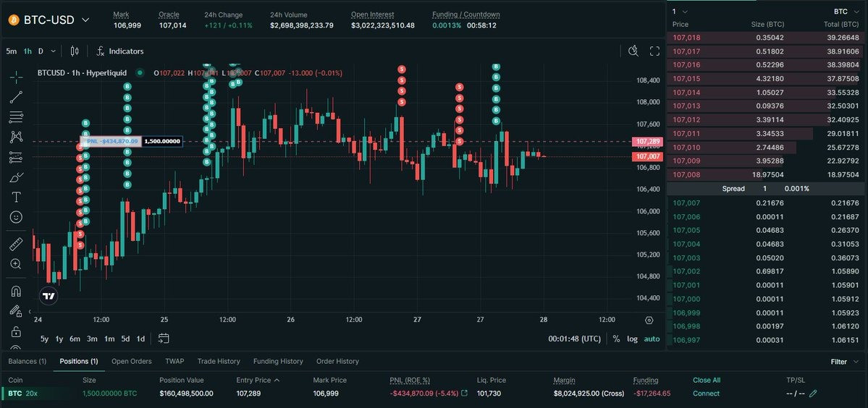Set chart range to 3m
The height and width of the screenshot is (408, 868).
pyautogui.click(x=92, y=339)
